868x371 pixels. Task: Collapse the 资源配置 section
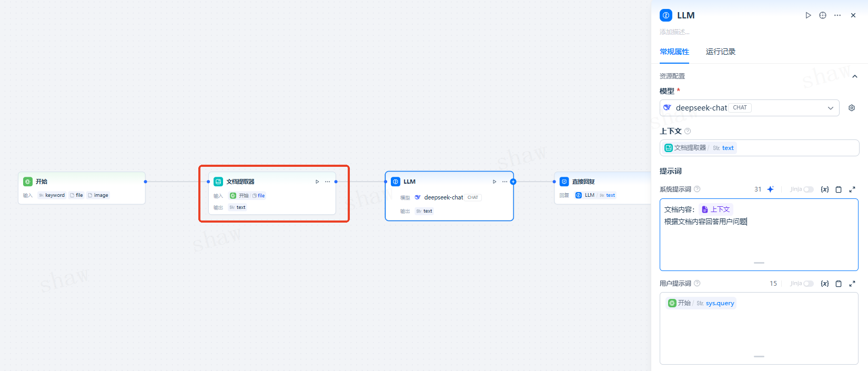click(x=855, y=76)
